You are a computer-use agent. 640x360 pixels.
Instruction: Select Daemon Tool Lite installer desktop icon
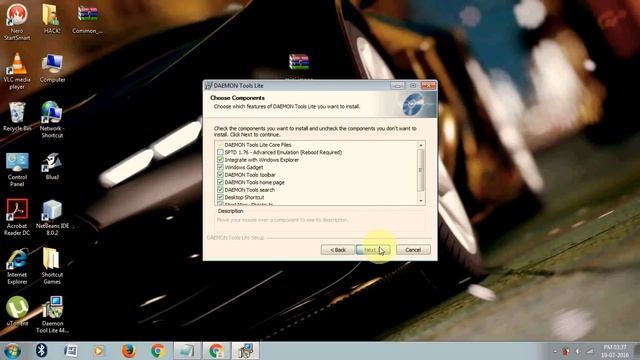[52, 314]
